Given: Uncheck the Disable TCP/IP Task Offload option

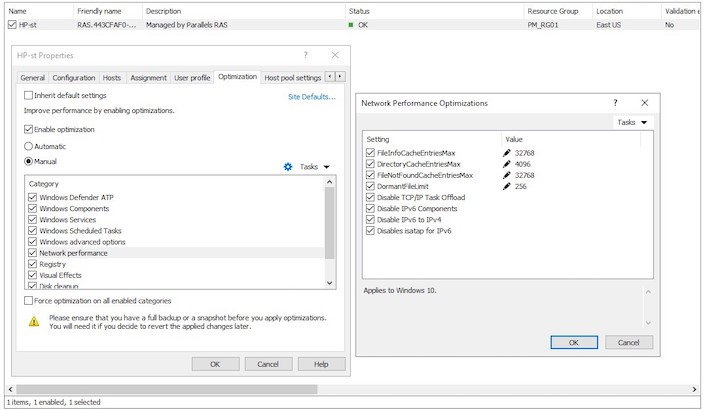Looking at the screenshot, I should tap(370, 197).
